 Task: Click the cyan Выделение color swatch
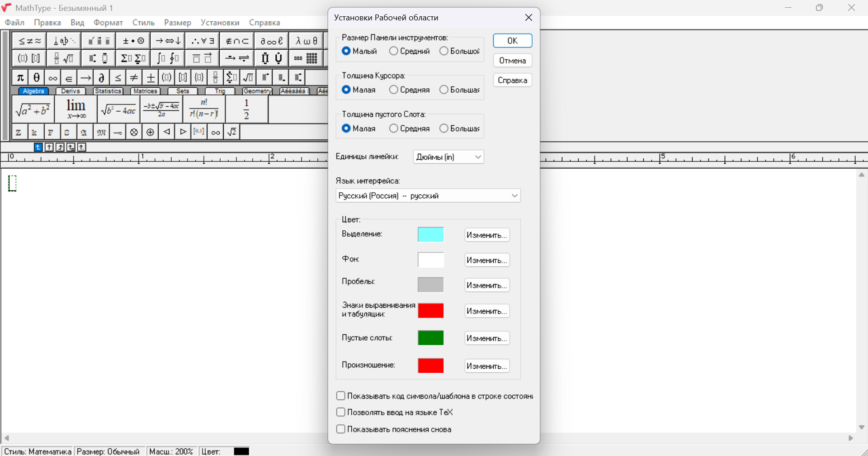tap(431, 235)
